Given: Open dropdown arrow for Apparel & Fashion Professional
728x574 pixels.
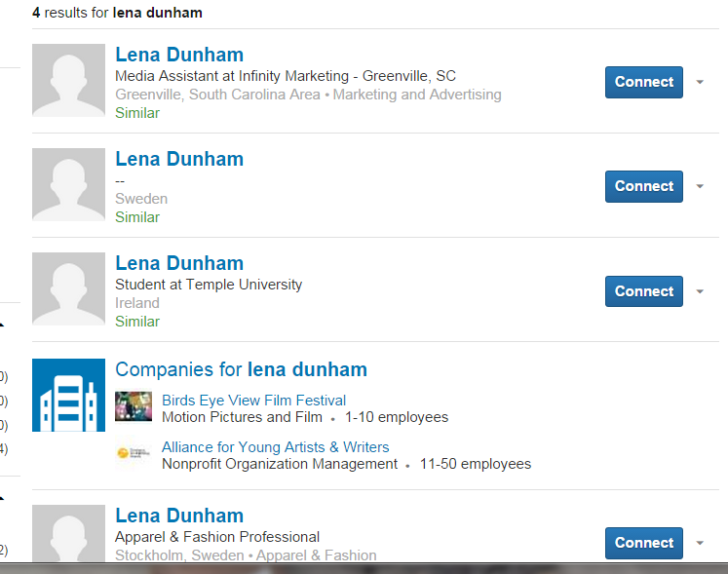Looking at the screenshot, I should click(700, 543).
